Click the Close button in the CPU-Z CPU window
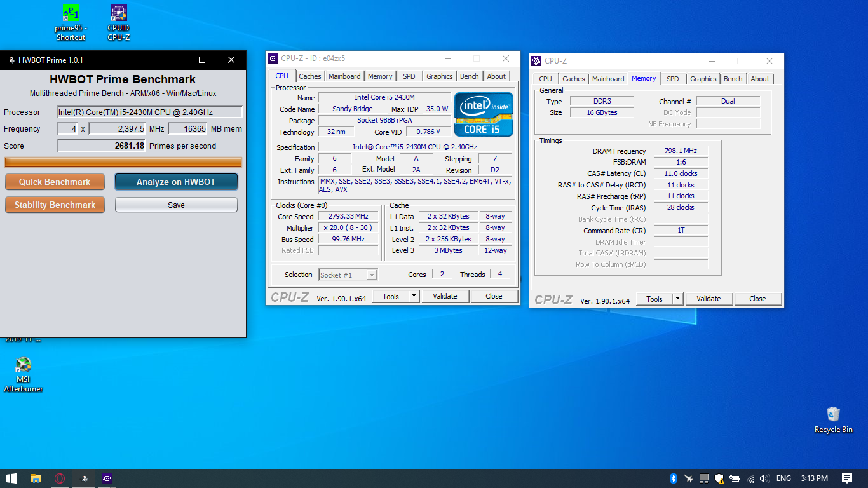The image size is (868, 488). 494,296
